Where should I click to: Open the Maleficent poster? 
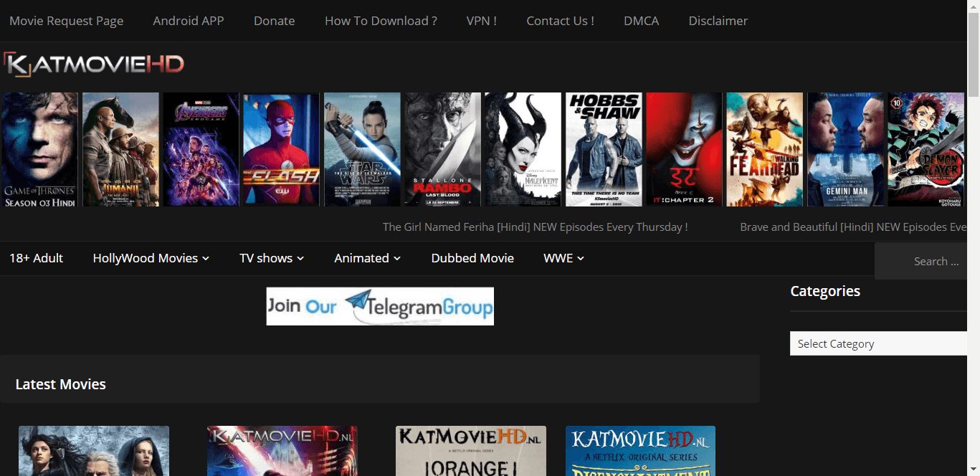(523, 150)
